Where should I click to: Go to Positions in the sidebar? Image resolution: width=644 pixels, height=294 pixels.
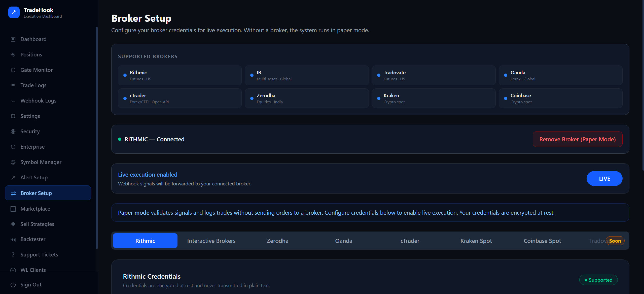point(48,55)
